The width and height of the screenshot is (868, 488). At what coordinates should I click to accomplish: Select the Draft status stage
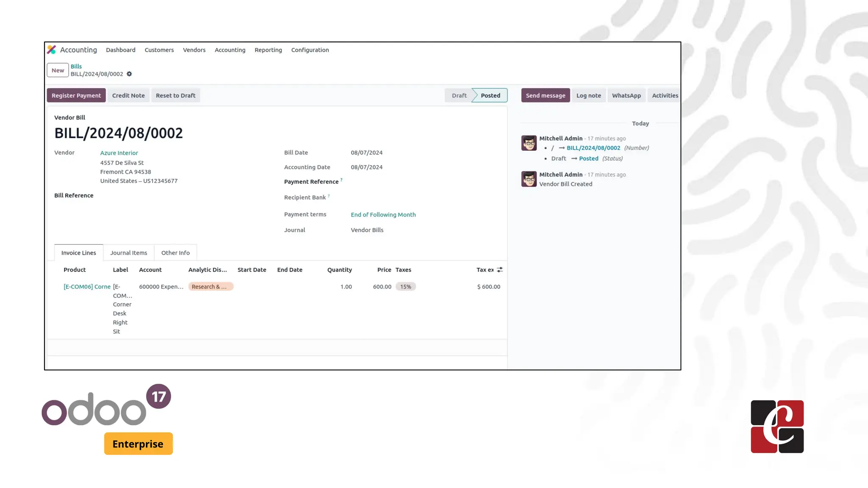click(459, 96)
